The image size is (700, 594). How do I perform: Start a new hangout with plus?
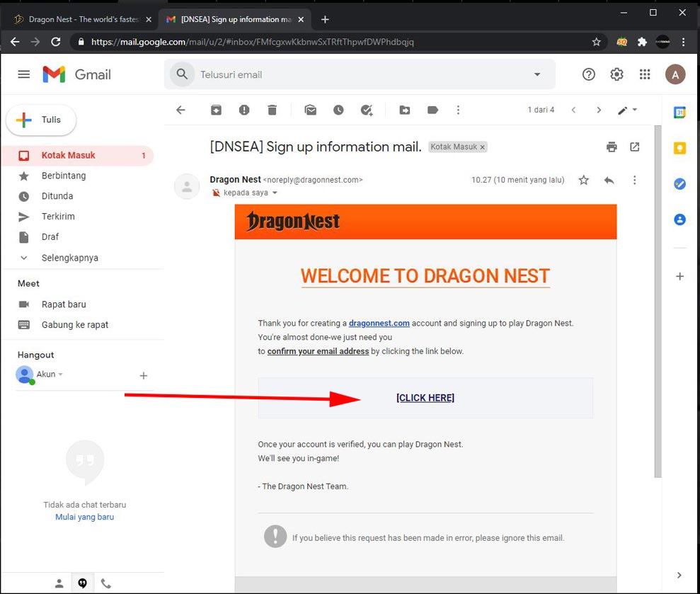pyautogui.click(x=143, y=376)
